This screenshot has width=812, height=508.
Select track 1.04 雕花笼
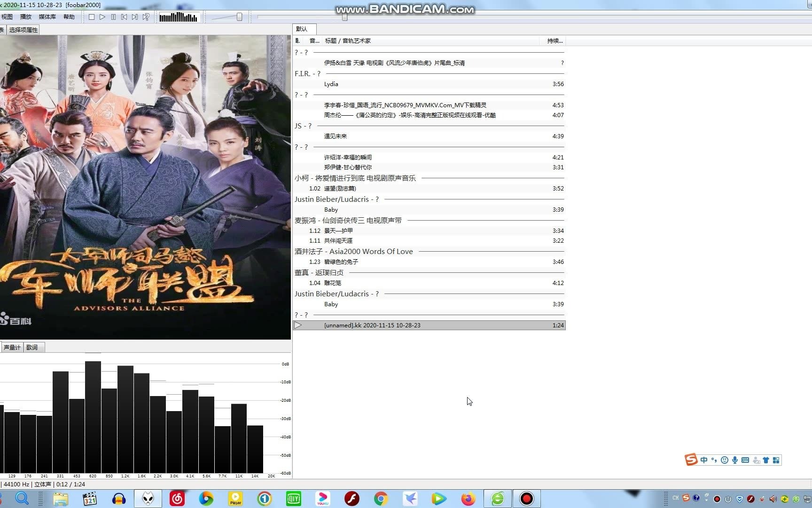[429, 283]
